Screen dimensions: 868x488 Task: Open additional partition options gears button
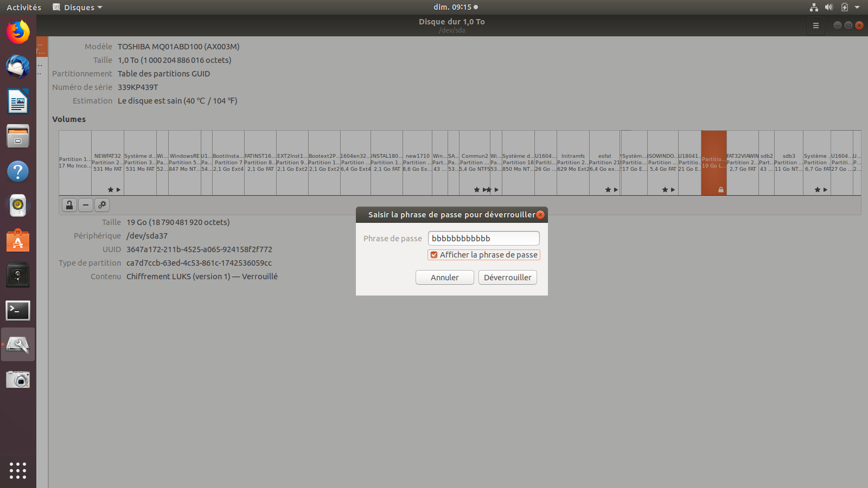click(x=102, y=205)
